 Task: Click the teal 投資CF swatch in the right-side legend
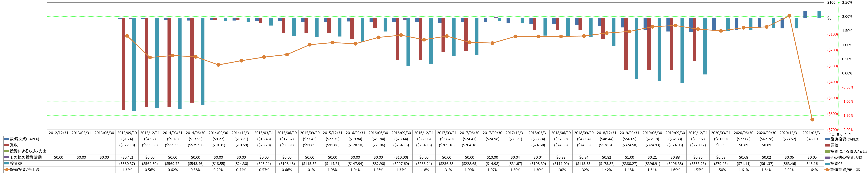[x=827, y=164]
